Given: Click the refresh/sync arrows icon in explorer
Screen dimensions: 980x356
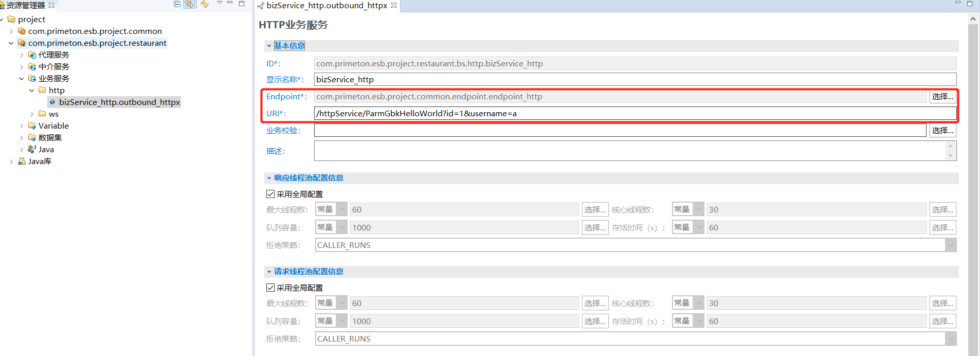Looking at the screenshot, I should 205,4.
